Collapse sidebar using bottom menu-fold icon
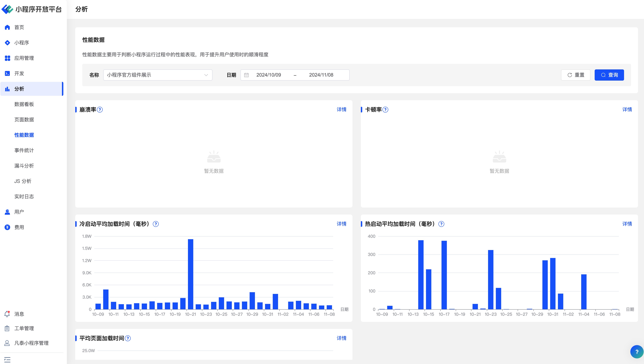 7,360
